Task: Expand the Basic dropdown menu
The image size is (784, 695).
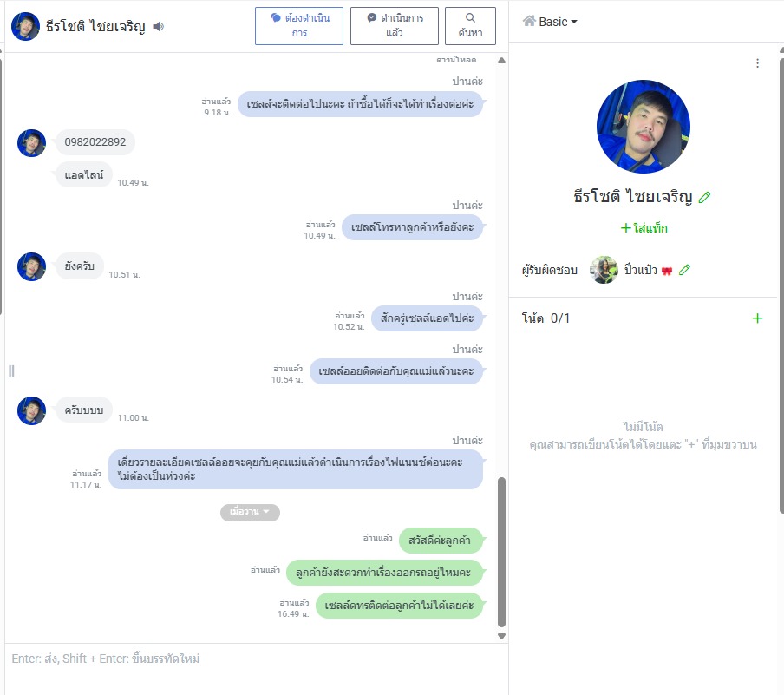Action: click(x=550, y=22)
